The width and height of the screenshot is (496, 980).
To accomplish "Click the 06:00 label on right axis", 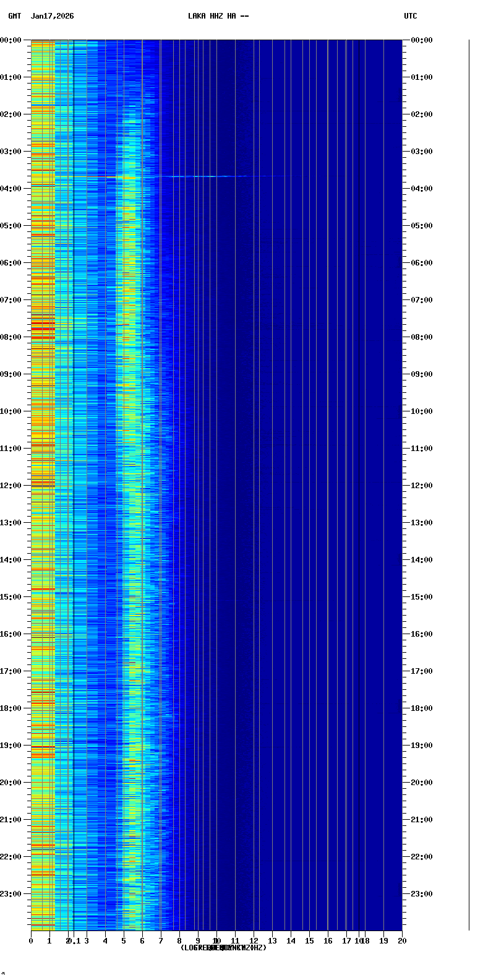I will [x=421, y=263].
